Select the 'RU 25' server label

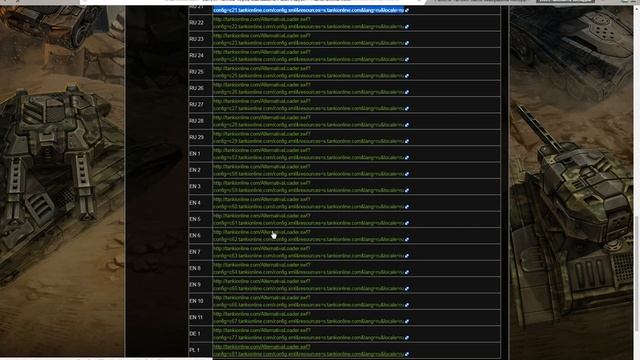196,72
